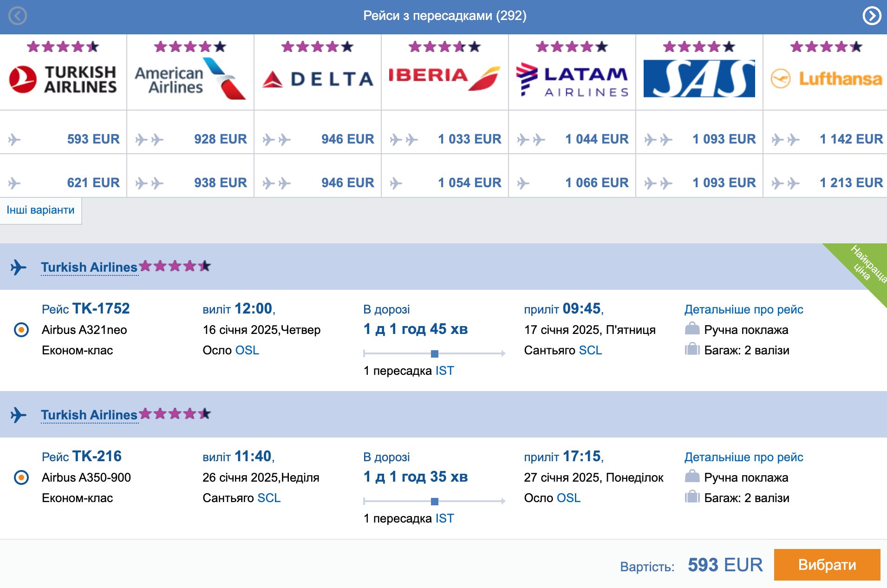Viewport: 887px width, 588px height.
Task: Choose the 621 EUR Turkish Airlines fare
Action: (63, 183)
